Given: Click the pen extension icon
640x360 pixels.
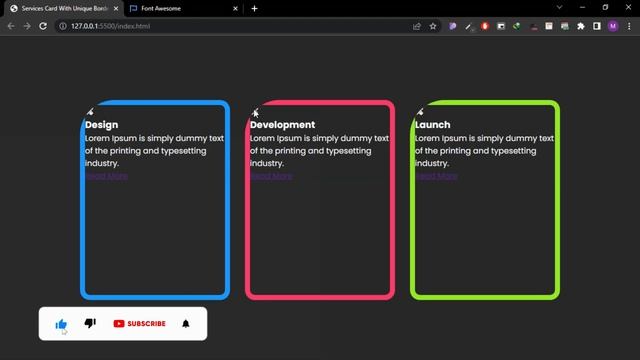Looking at the screenshot, I should [469, 27].
